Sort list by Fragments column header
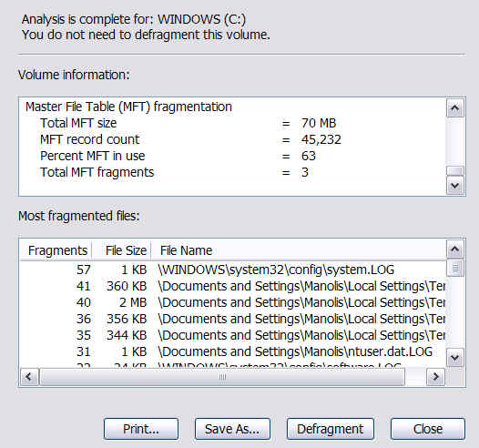 tap(56, 250)
